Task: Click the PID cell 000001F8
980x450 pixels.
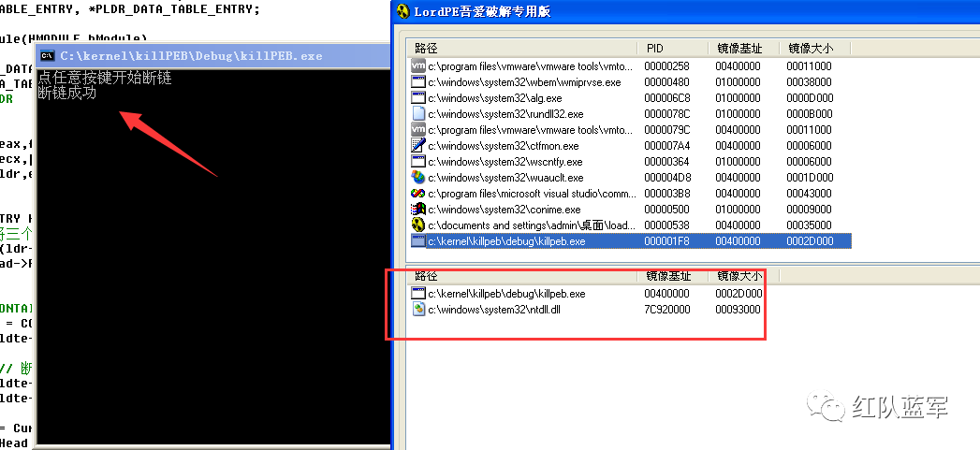Action: coord(666,241)
